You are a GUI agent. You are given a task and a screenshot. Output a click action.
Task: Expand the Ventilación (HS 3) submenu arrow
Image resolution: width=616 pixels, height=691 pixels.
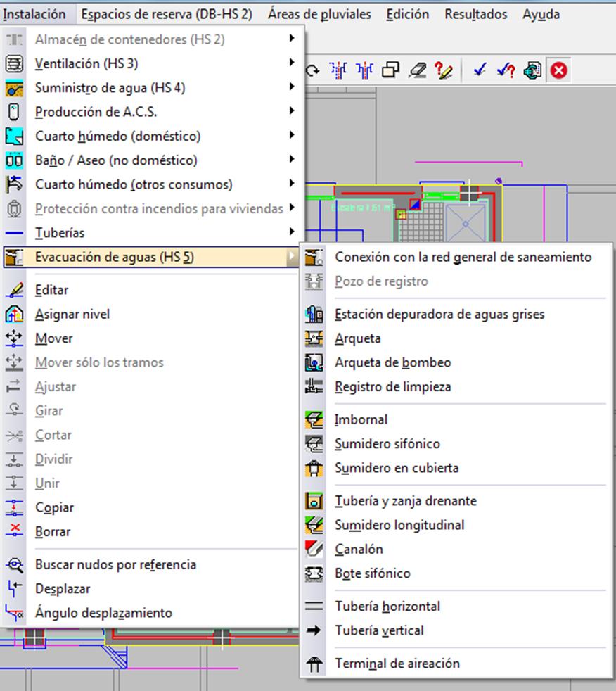[291, 63]
